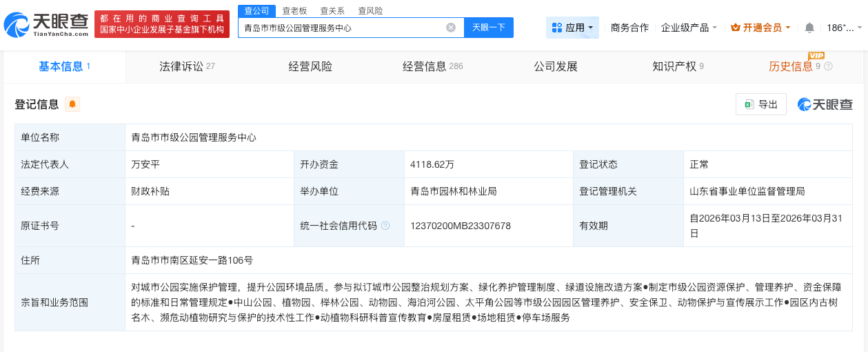This screenshot has height=352, width=868.
Task: Click the 登记管理机关 label cell
Action: pos(628,191)
